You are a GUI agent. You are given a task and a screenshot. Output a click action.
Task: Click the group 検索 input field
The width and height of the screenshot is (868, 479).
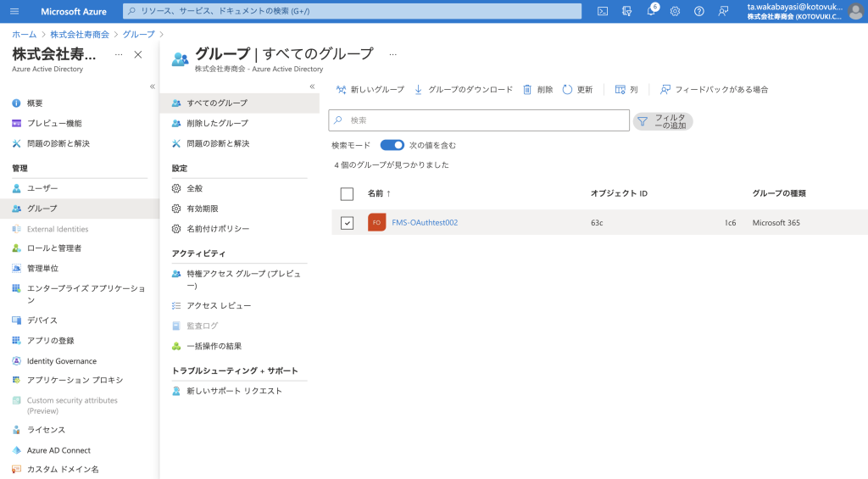pyautogui.click(x=479, y=120)
